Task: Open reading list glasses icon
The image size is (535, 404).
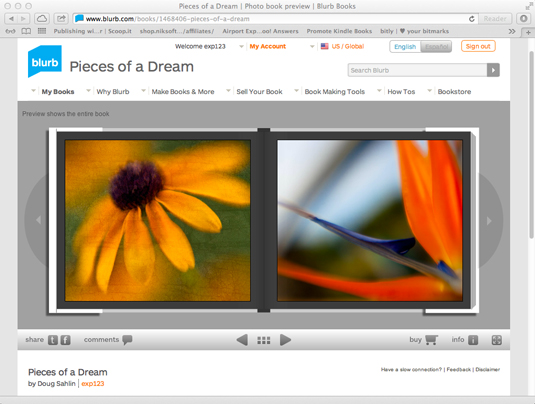Action: [11, 31]
